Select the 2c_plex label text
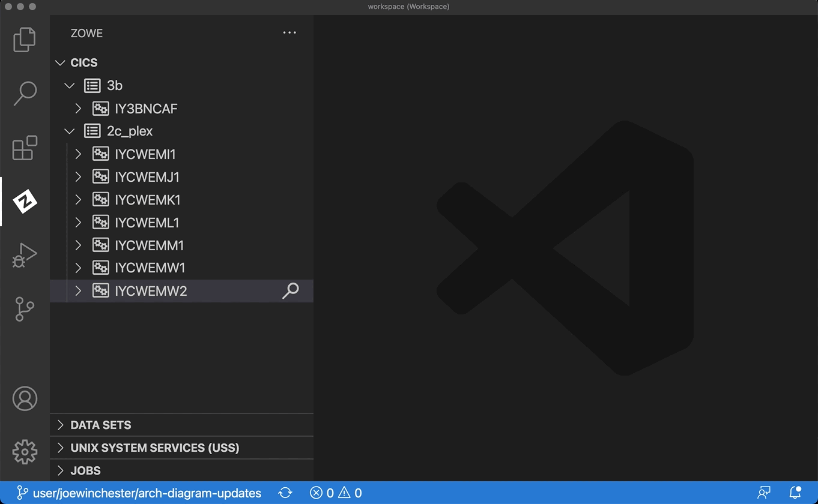 click(x=130, y=131)
